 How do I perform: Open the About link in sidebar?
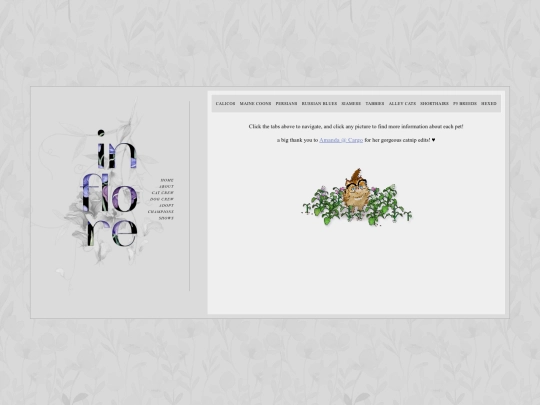coord(166,187)
